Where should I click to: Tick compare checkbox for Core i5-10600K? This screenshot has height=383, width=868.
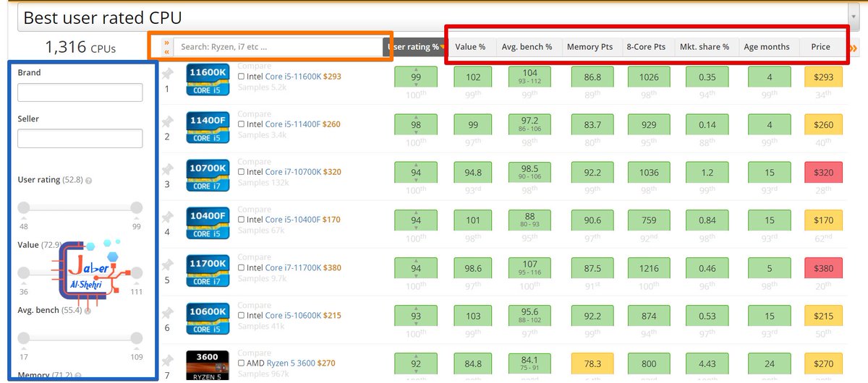[242, 315]
